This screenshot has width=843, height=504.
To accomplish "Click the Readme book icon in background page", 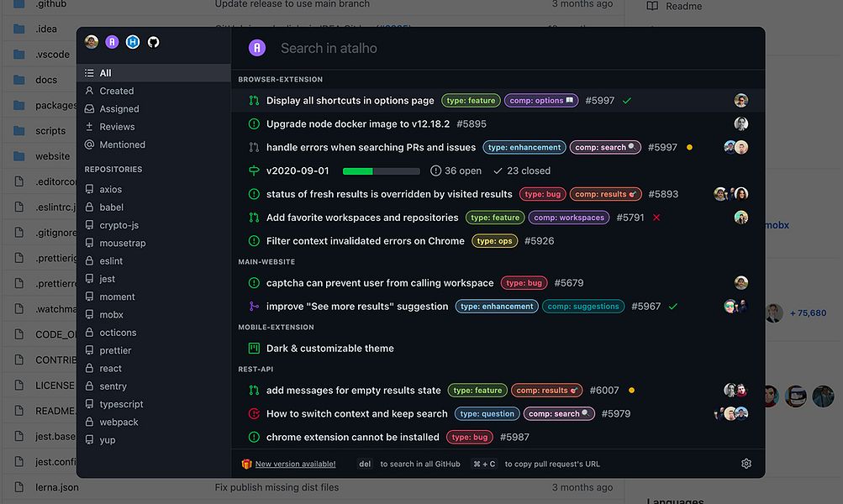I will click(652, 6).
